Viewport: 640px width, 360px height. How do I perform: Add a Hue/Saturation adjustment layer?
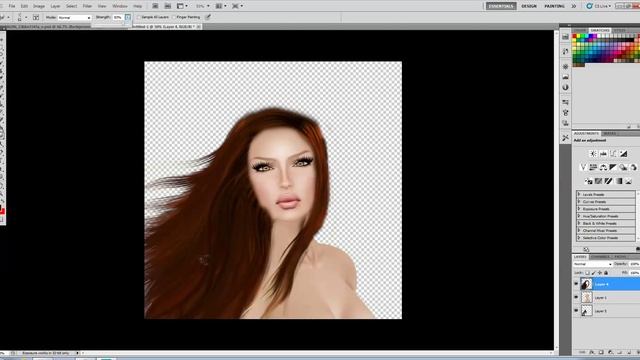[x=593, y=167]
